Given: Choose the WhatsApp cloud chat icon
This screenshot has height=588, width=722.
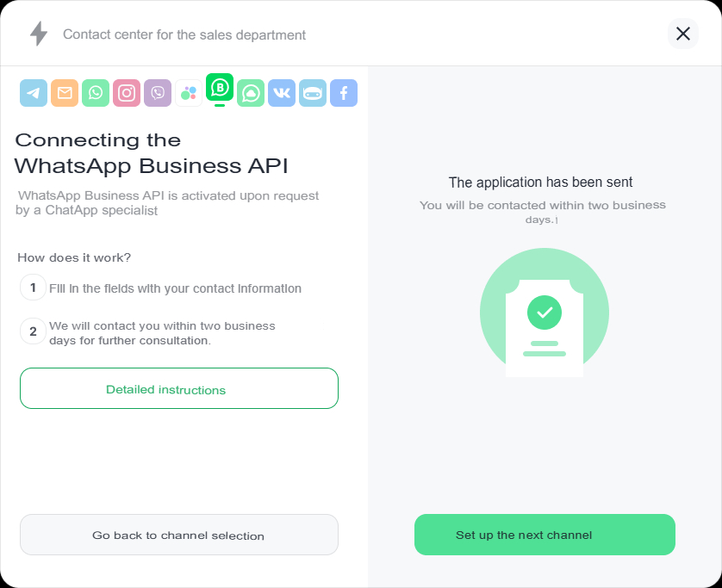Looking at the screenshot, I should 251,93.
